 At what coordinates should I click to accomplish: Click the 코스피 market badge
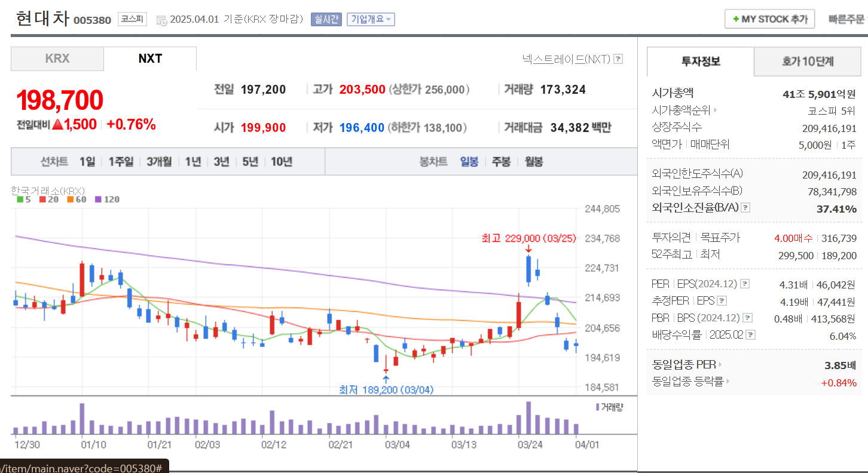[x=132, y=19]
